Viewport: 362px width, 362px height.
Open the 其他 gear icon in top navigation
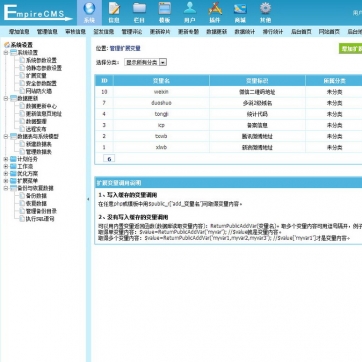point(266,9)
